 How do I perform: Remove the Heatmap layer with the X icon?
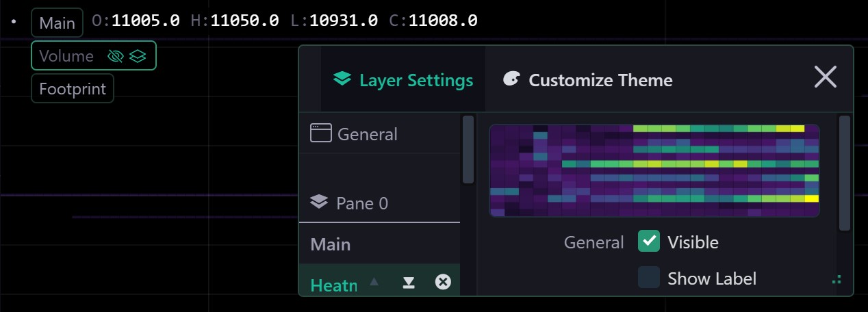443,282
